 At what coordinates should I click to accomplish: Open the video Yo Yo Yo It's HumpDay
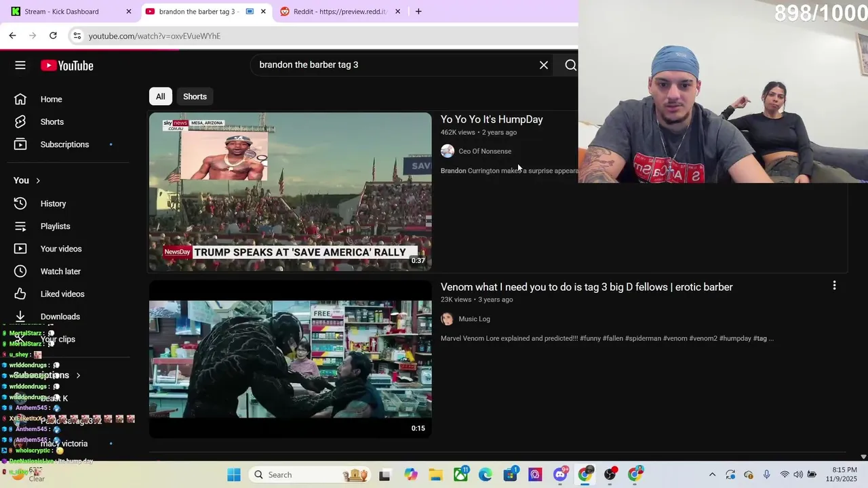click(x=492, y=119)
